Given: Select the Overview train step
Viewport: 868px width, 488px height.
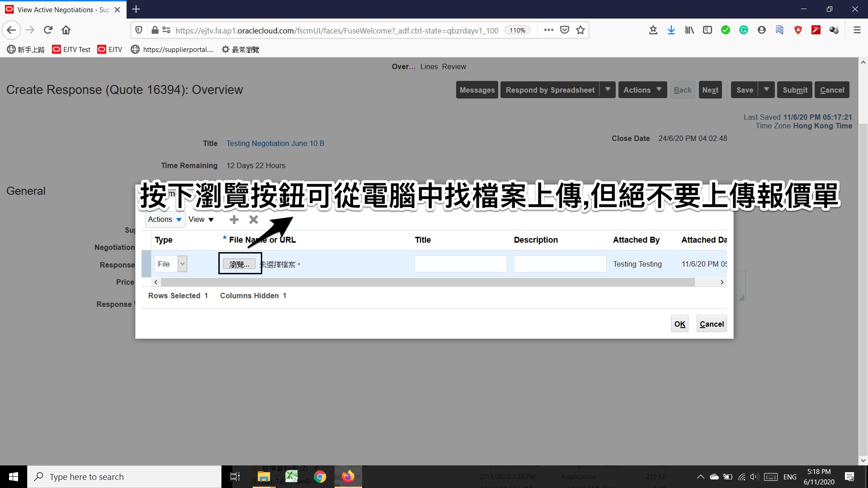Looking at the screenshot, I should click(403, 66).
